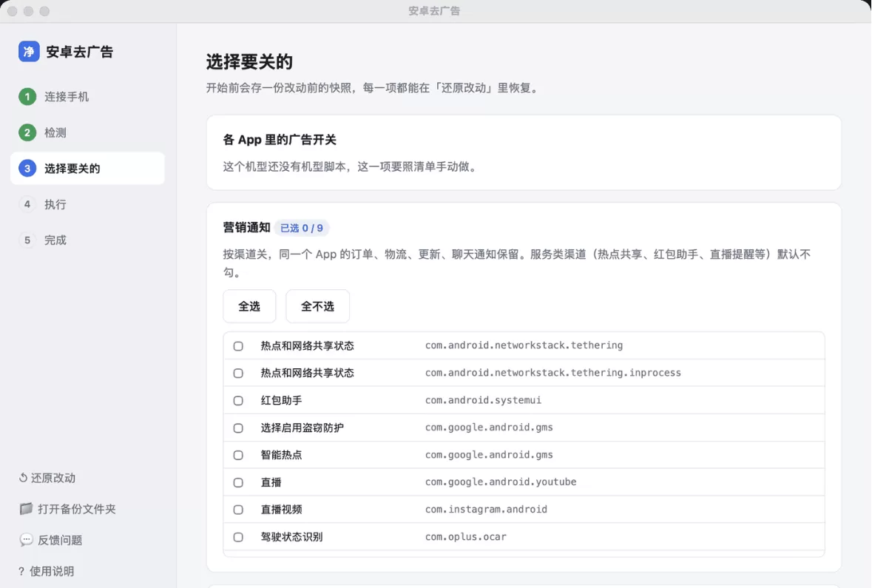The height and width of the screenshot is (588, 872).
Task: Click the speech bubble icon beside 反馈问题
Action: pos(26,540)
